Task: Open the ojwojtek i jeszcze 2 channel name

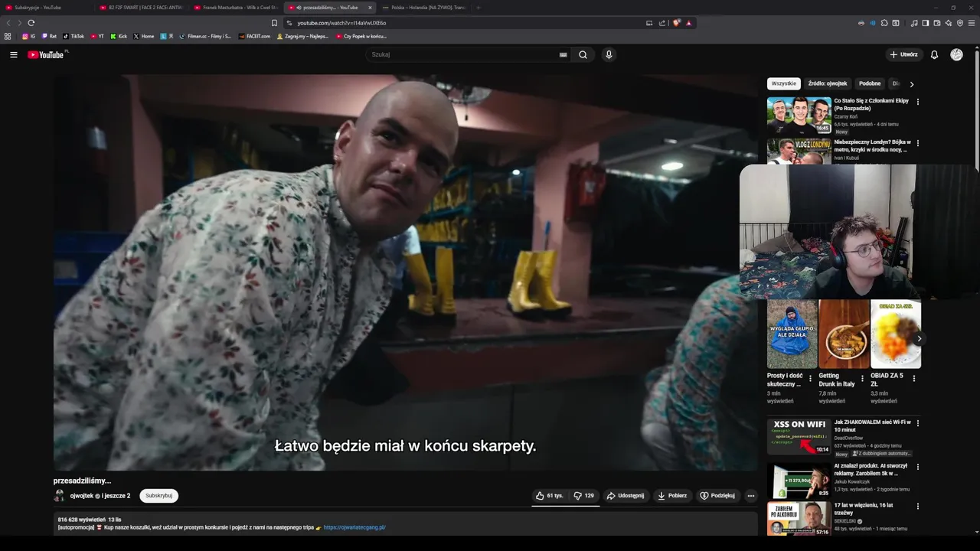Action: click(100, 495)
